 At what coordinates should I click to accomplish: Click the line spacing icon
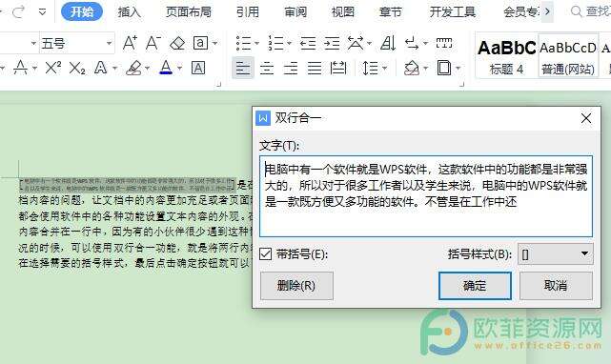[370, 69]
